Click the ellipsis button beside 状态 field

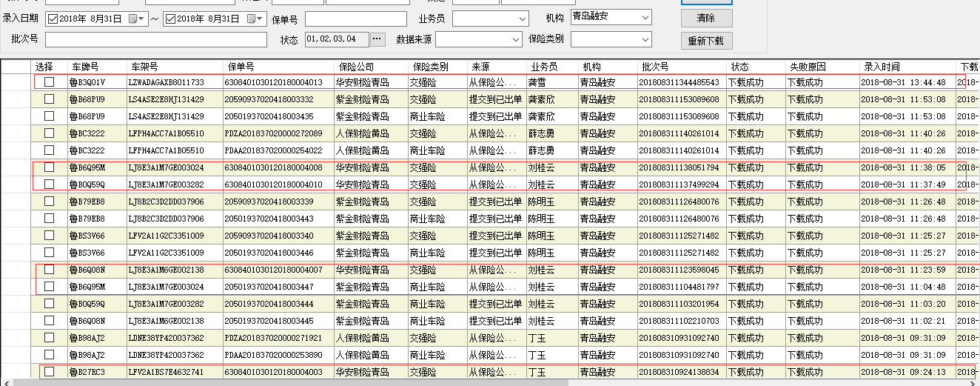coord(377,39)
